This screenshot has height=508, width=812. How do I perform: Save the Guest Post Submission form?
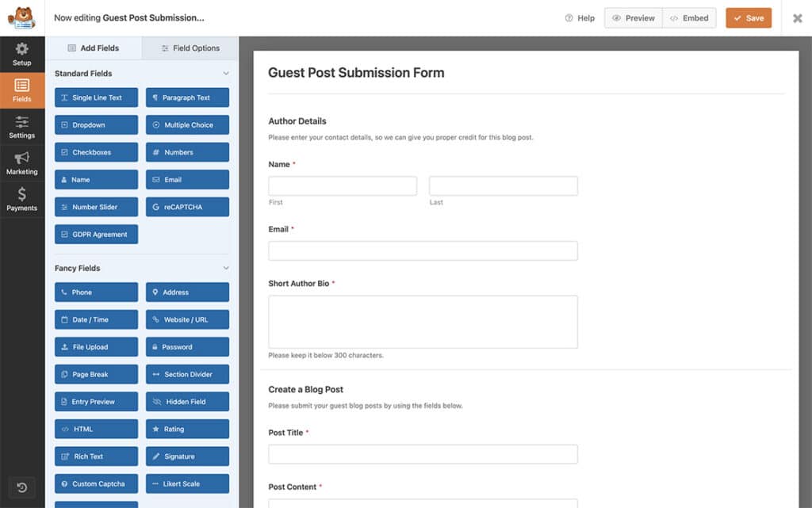click(748, 17)
